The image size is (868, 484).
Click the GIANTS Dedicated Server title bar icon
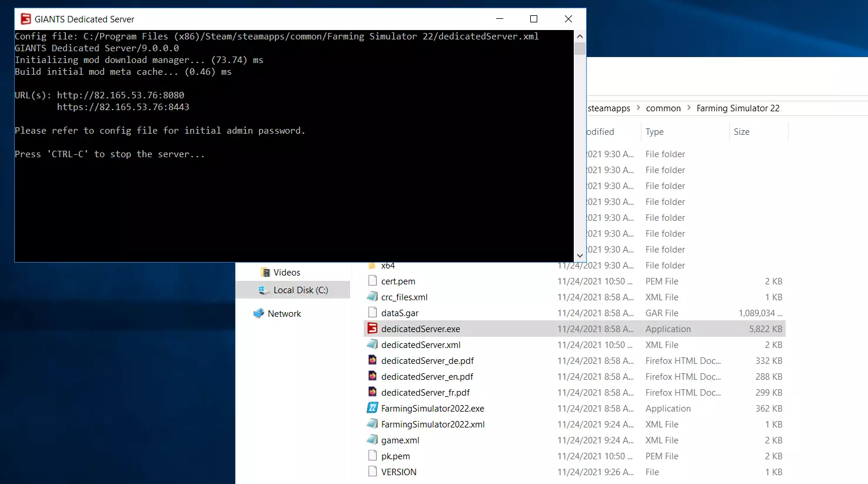[x=26, y=19]
